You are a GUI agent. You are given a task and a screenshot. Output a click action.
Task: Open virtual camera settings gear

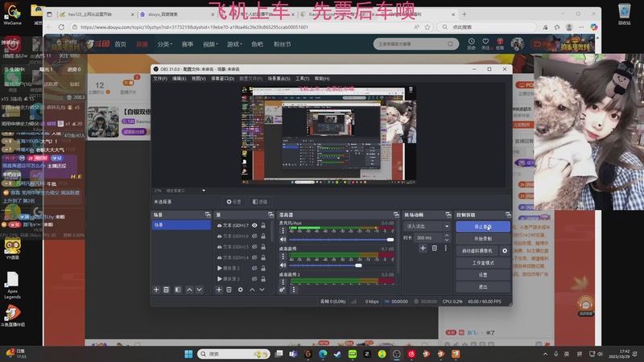505,251
